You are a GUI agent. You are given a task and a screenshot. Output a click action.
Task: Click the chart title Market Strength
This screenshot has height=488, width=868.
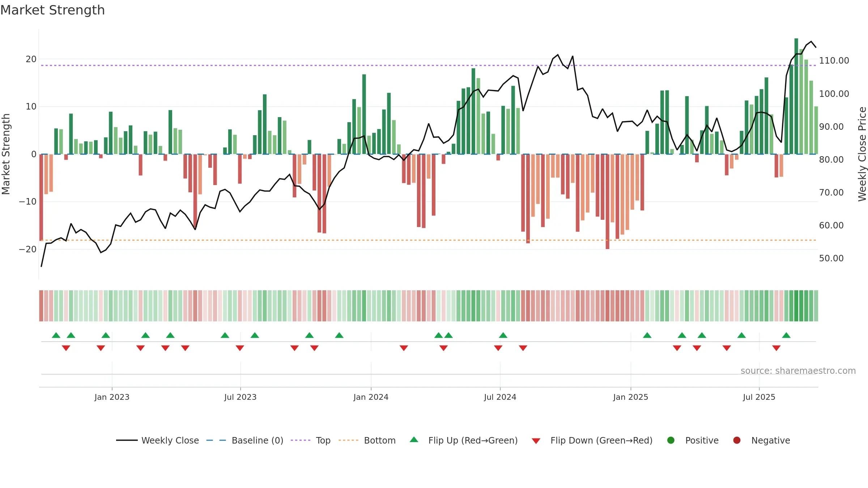52,10
